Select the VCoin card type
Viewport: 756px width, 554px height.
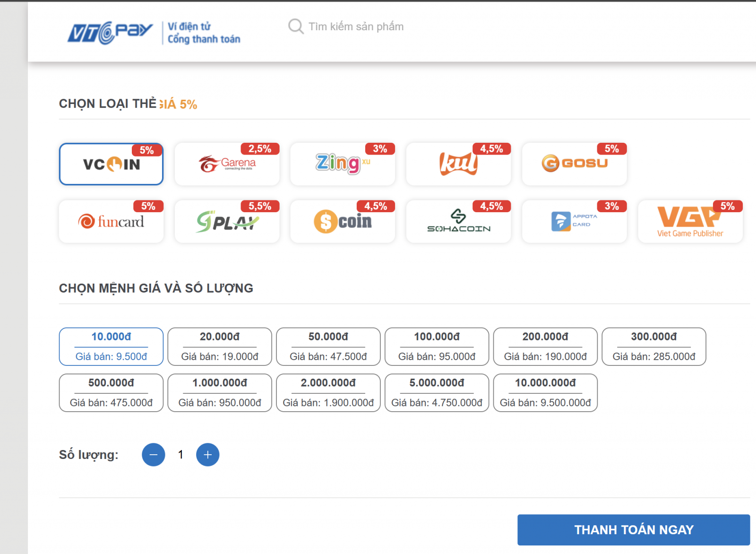(111, 164)
